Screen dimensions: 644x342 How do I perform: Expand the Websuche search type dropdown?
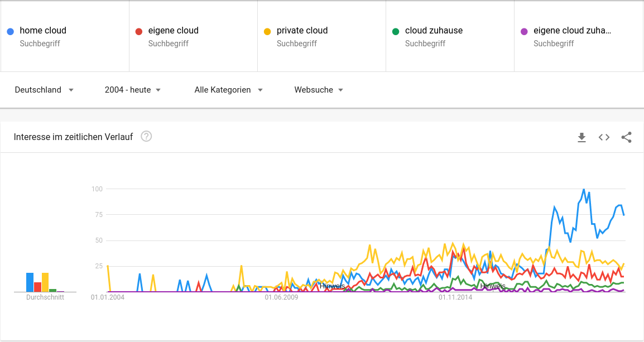click(319, 90)
